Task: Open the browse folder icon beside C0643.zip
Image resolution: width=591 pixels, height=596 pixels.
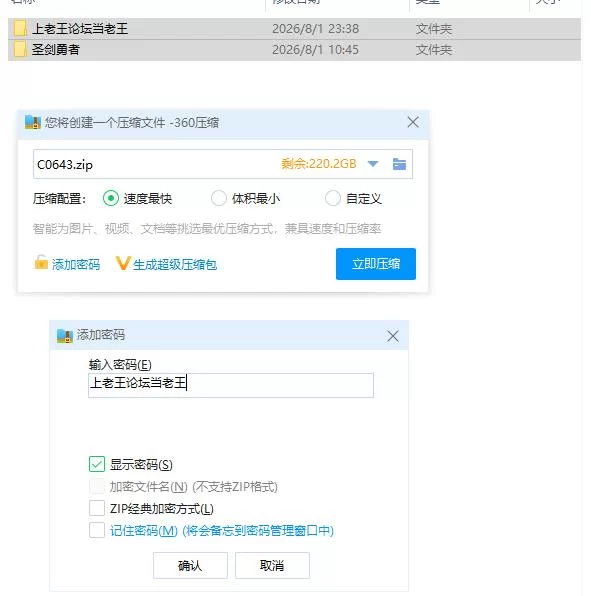Action: pyautogui.click(x=399, y=164)
